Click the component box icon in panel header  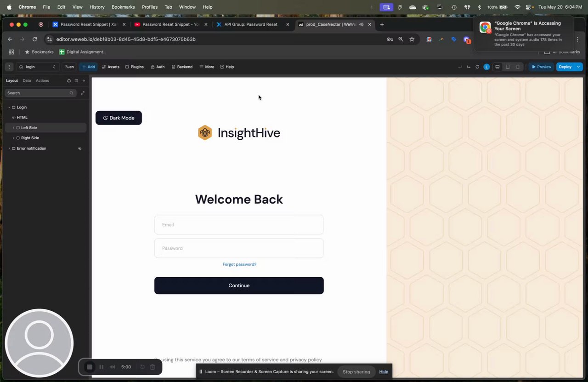click(x=69, y=80)
